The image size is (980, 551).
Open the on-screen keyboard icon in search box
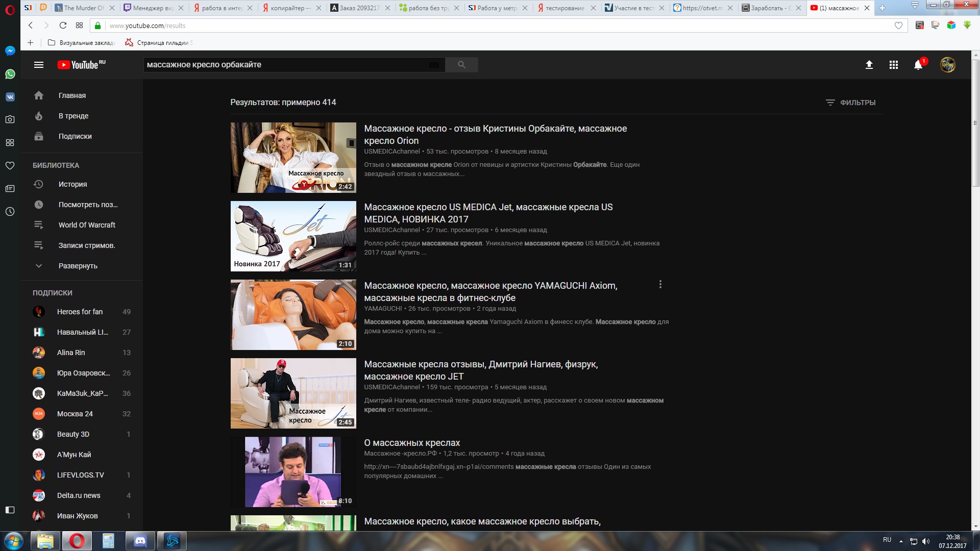(434, 65)
